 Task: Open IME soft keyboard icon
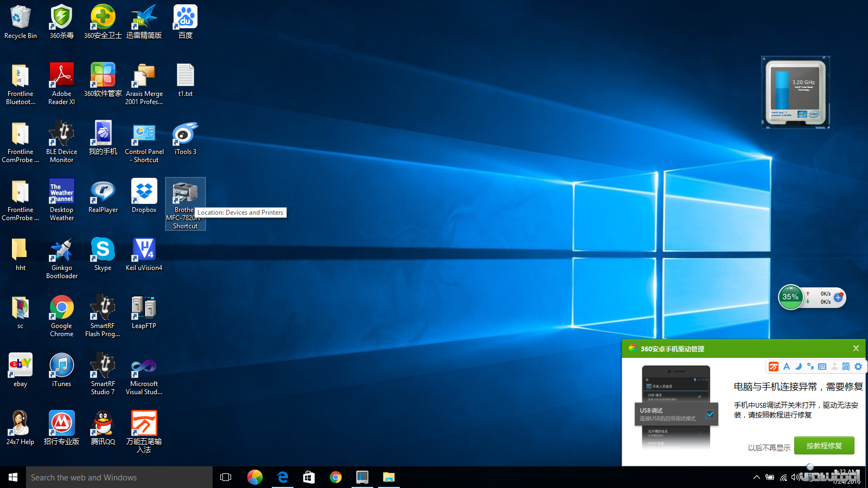[x=822, y=367]
